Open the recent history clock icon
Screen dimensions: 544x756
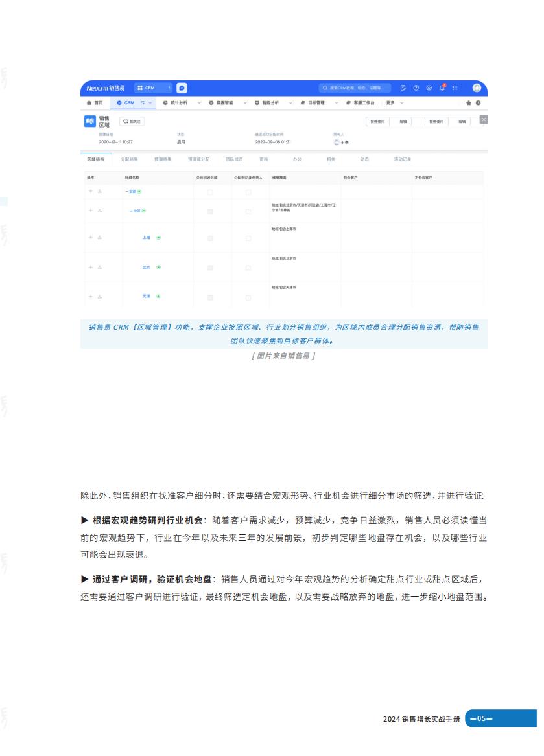(x=479, y=103)
